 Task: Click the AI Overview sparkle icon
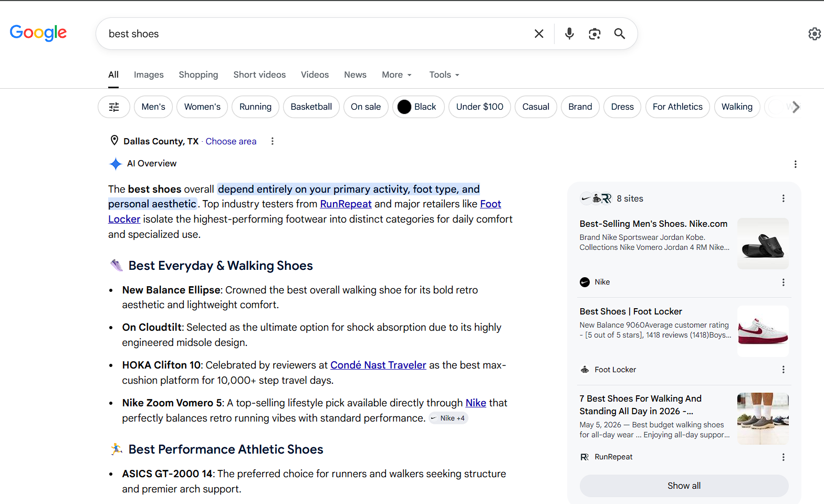point(116,164)
